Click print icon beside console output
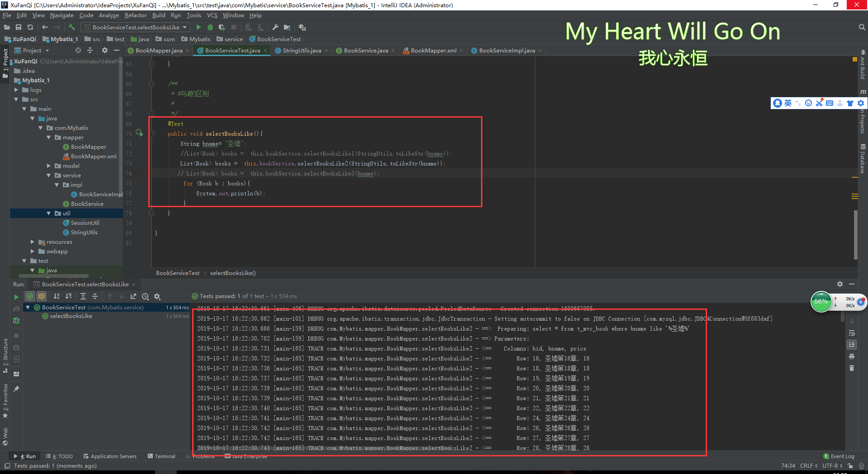 pyautogui.click(x=852, y=357)
